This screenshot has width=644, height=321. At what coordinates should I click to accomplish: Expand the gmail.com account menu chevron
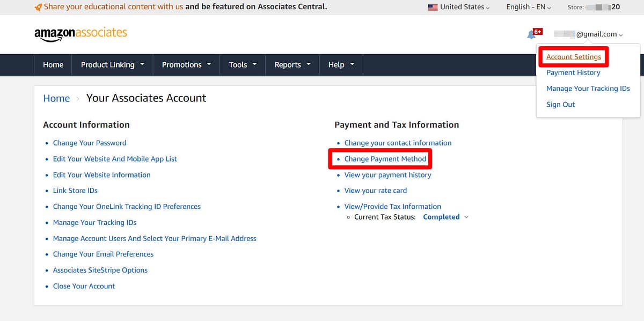[621, 34]
